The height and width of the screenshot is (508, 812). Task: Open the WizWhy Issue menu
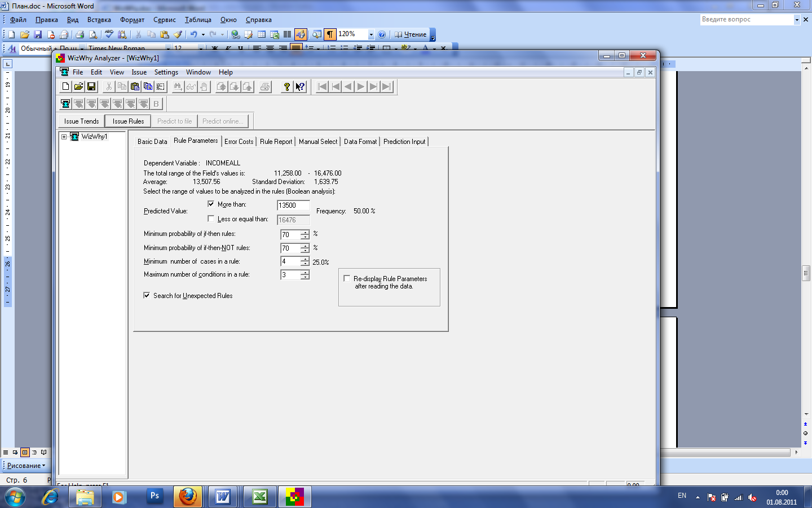pos(139,72)
